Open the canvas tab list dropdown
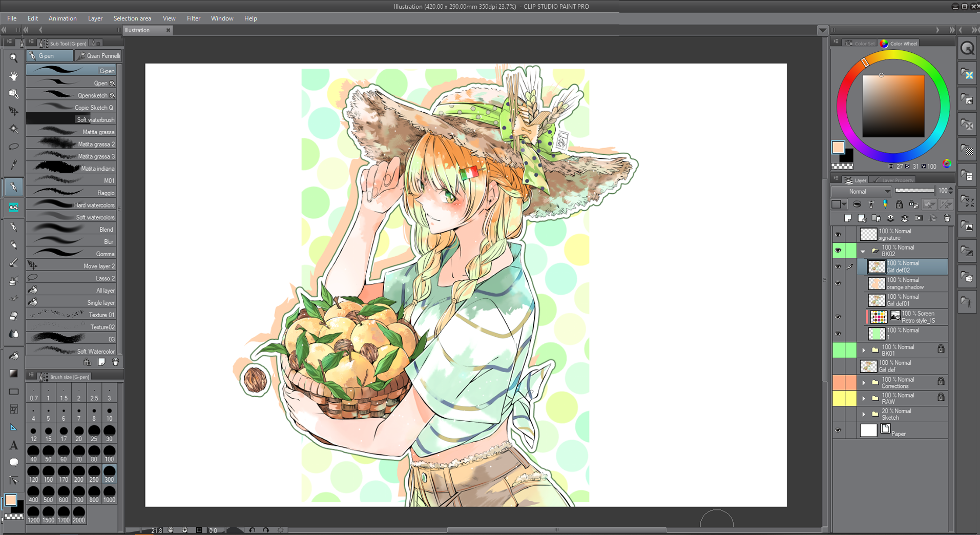The height and width of the screenshot is (535, 980). pyautogui.click(x=822, y=30)
